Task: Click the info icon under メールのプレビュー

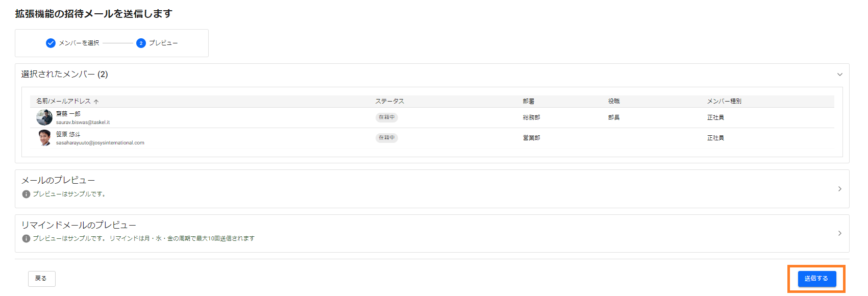Action: 26,194
